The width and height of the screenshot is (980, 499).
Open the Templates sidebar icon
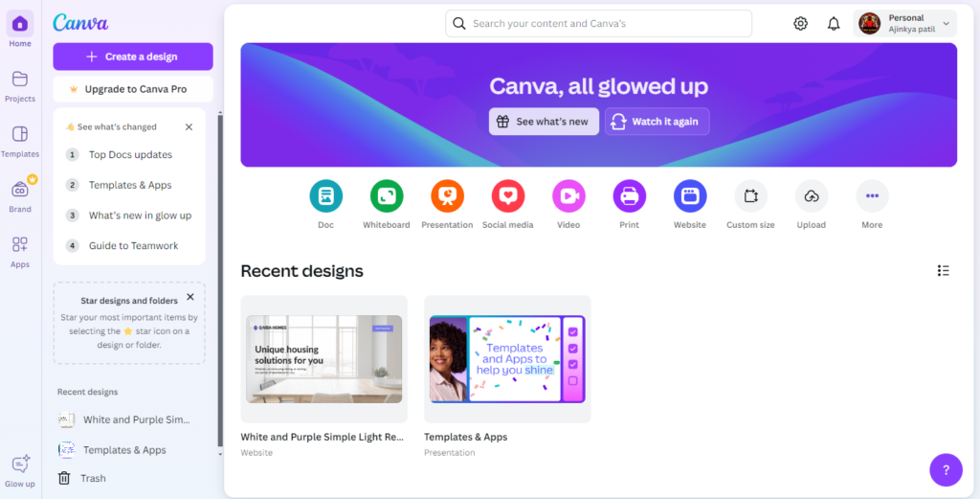click(20, 134)
